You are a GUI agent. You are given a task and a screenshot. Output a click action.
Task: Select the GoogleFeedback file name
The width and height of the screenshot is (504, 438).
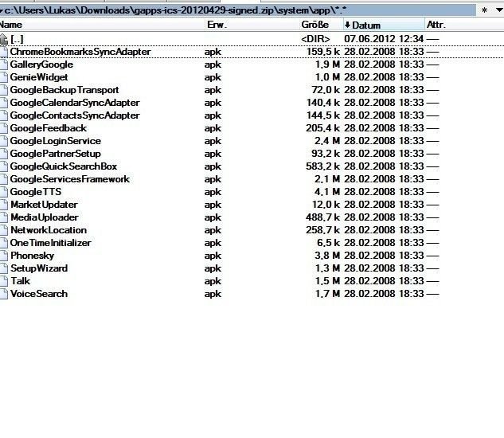[x=49, y=128]
